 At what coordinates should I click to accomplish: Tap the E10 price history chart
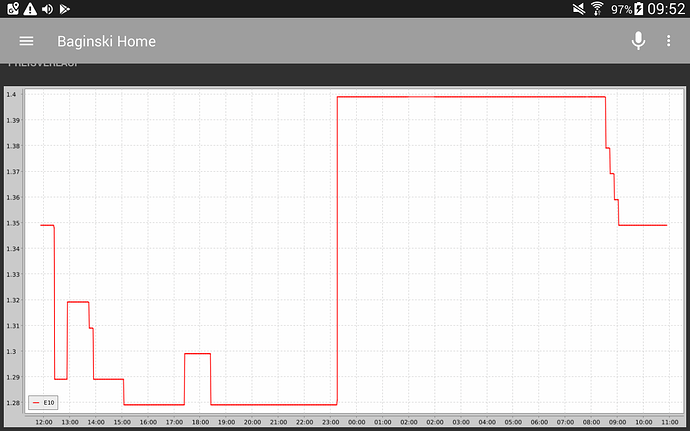(x=345, y=257)
